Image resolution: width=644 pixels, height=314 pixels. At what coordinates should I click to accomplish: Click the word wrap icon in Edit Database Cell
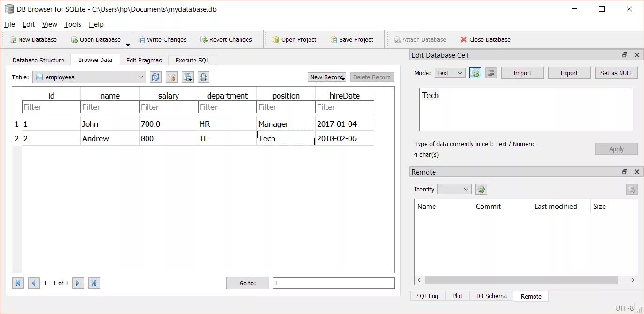[x=491, y=73]
